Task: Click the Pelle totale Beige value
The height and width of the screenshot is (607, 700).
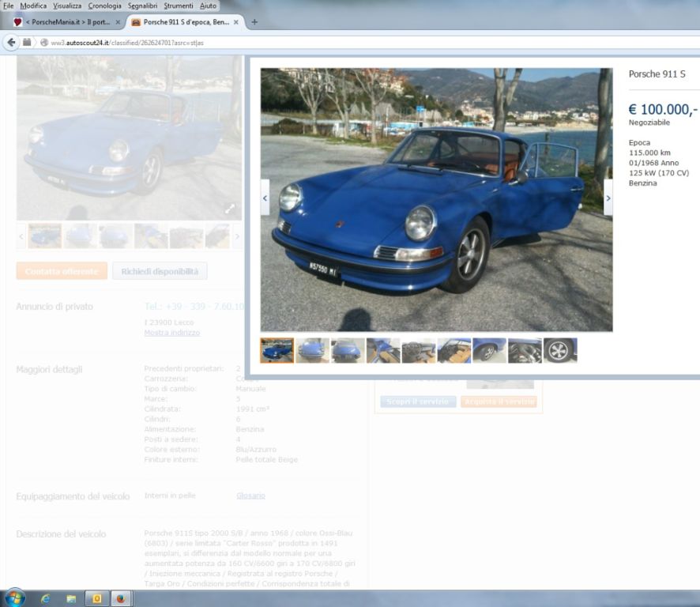Action: [266, 460]
